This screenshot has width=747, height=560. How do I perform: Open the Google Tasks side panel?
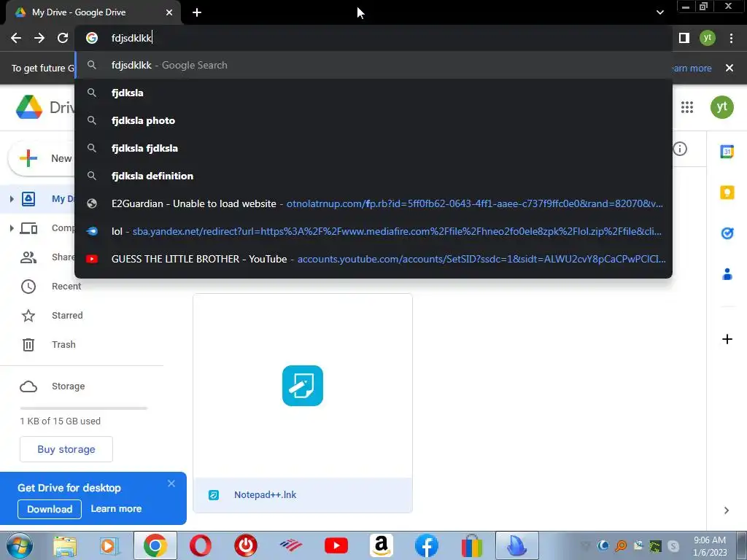(727, 233)
